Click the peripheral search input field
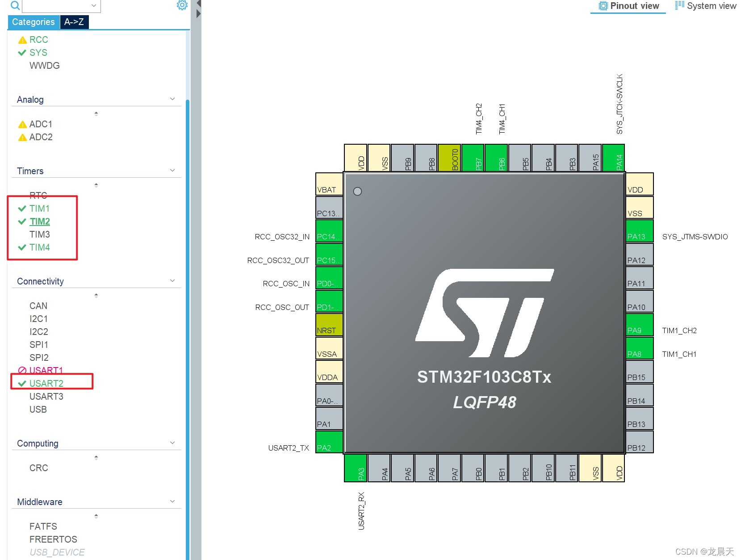The height and width of the screenshot is (560, 741). pos(58,6)
